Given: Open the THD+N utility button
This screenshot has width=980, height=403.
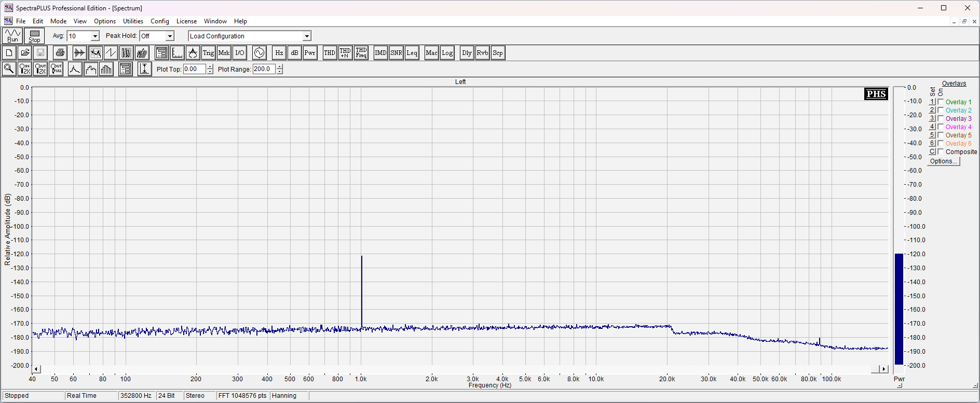Looking at the screenshot, I should 345,53.
